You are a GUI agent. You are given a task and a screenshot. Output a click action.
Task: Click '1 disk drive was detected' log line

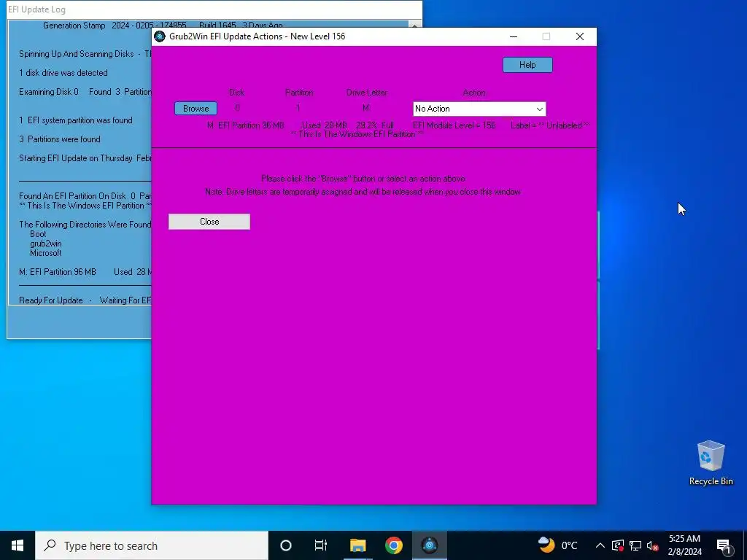point(63,73)
